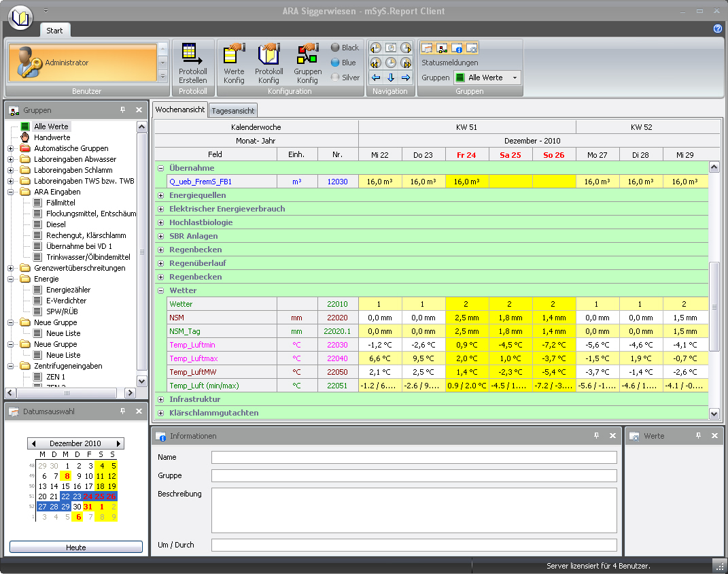The height and width of the screenshot is (574, 728).
Task: Click the Beschreibung text field
Action: [413, 510]
